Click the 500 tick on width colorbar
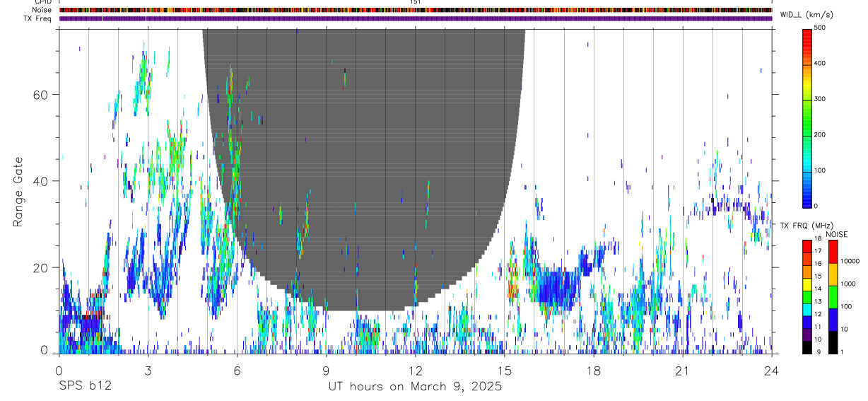The height and width of the screenshot is (401, 868). click(x=820, y=28)
